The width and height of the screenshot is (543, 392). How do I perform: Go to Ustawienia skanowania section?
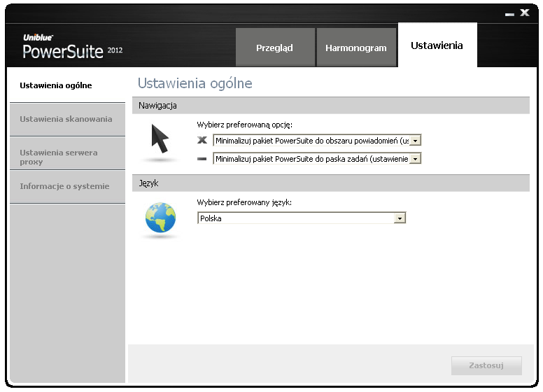(68, 119)
